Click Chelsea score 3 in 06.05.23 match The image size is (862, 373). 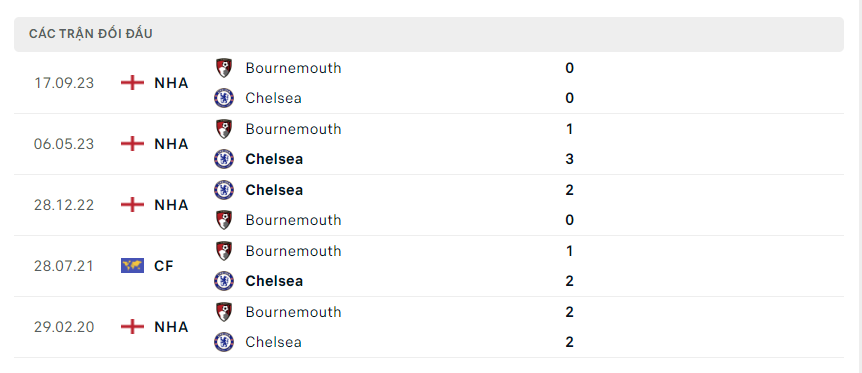point(570,159)
